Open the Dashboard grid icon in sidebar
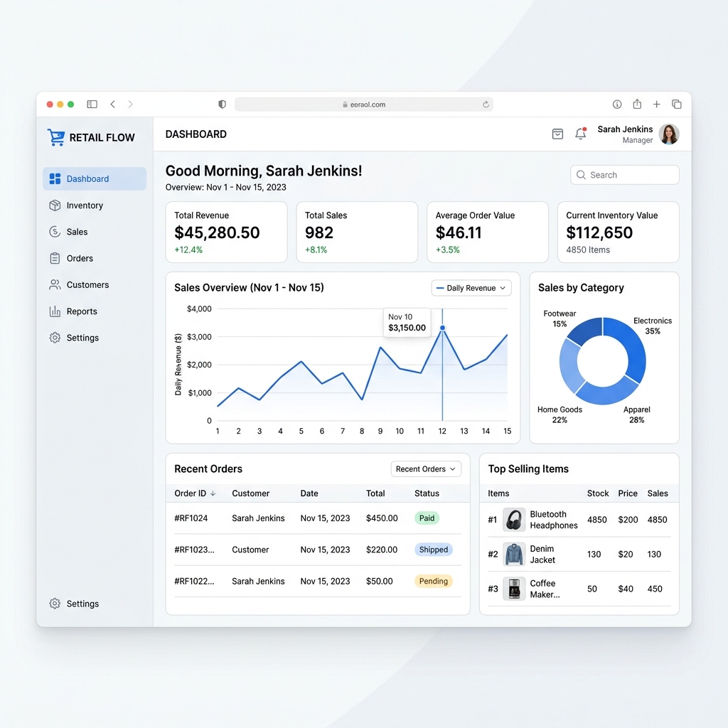This screenshot has height=728, width=728. pyautogui.click(x=55, y=178)
